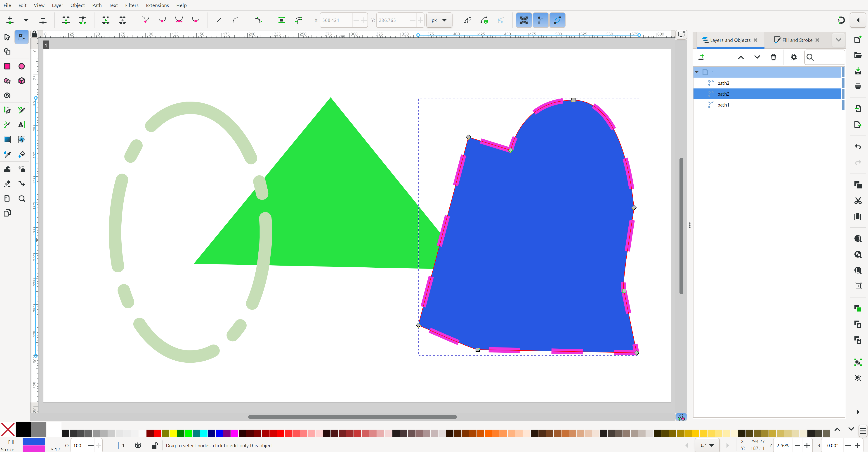Toggle layer visibility eye in status bar
Viewport: 868px width, 452px height.
[x=138, y=445]
